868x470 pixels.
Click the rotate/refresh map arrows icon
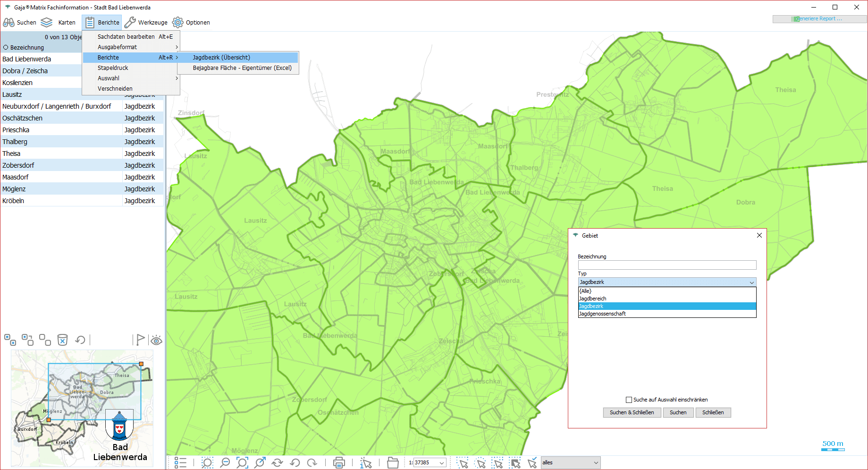(277, 463)
